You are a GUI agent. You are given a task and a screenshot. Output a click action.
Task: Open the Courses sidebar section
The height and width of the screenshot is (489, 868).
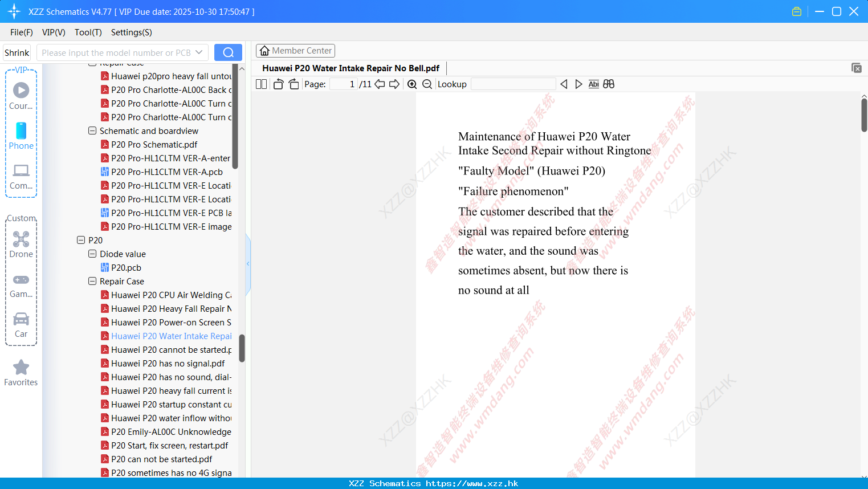(21, 96)
